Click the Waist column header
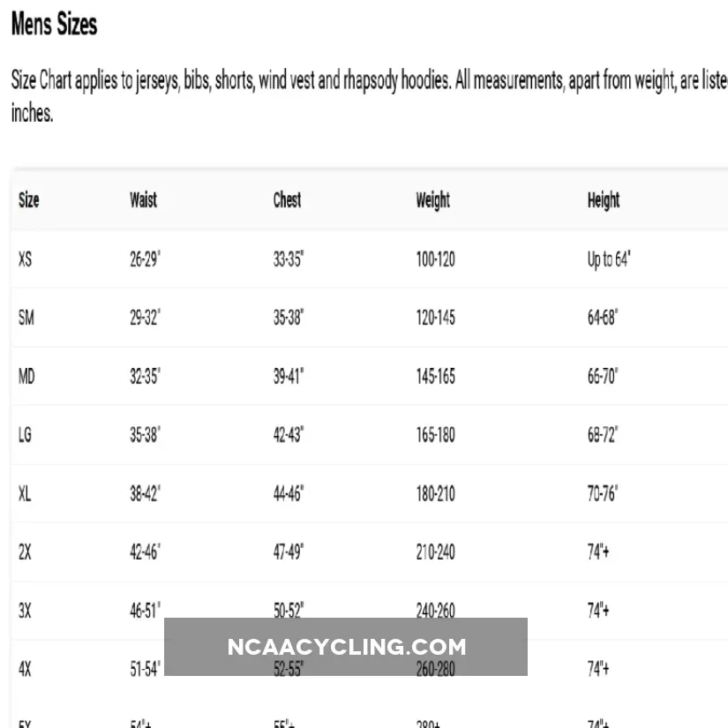This screenshot has height=728, width=728. (x=143, y=200)
